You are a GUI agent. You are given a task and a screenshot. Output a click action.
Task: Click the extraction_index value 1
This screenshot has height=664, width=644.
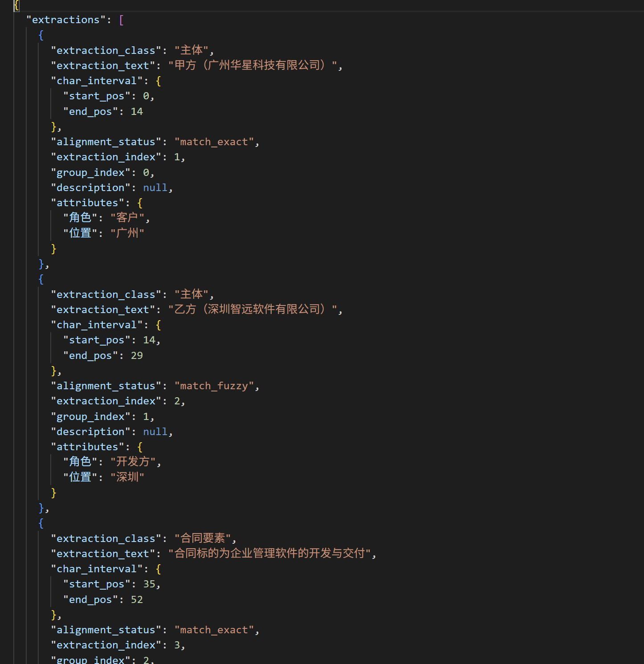(177, 157)
